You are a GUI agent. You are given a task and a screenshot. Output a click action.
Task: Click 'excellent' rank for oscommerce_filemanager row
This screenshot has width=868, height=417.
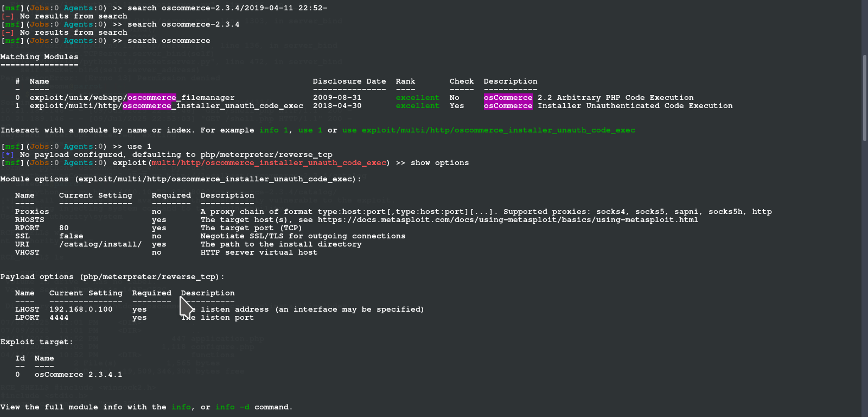[x=418, y=98]
